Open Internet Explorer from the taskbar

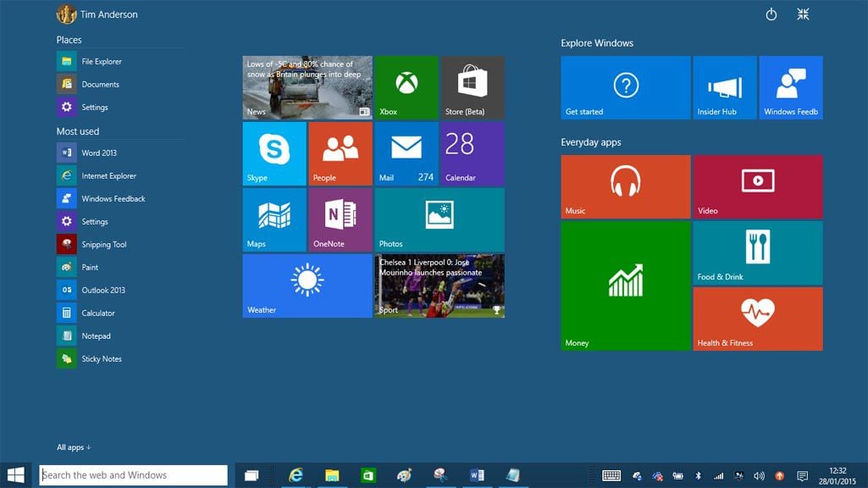(x=296, y=475)
